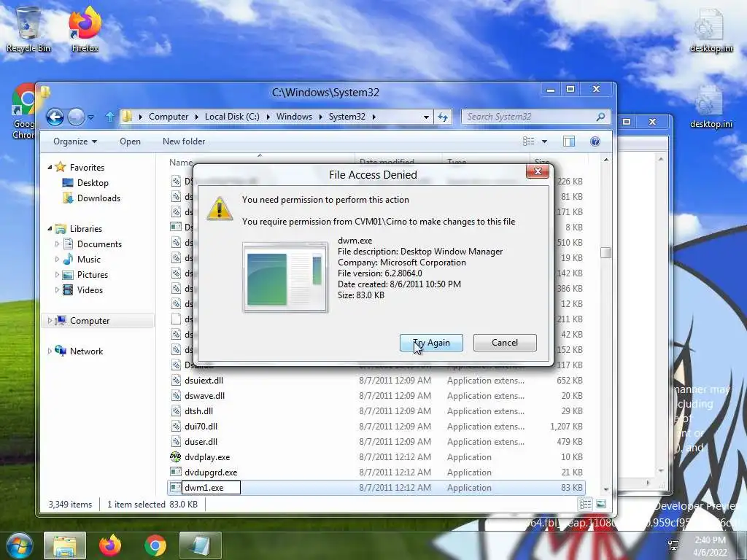This screenshot has width=747, height=560.
Task: Expand the Videos library node
Action: pos(57,290)
